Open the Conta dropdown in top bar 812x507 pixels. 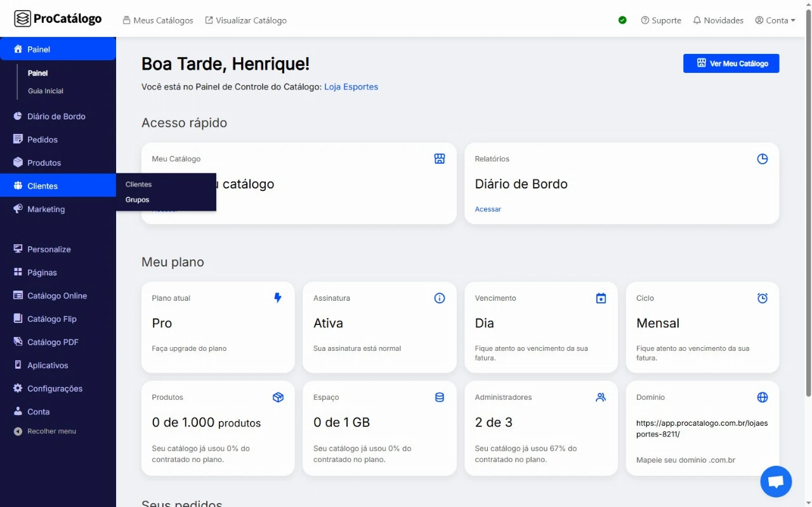[775, 20]
